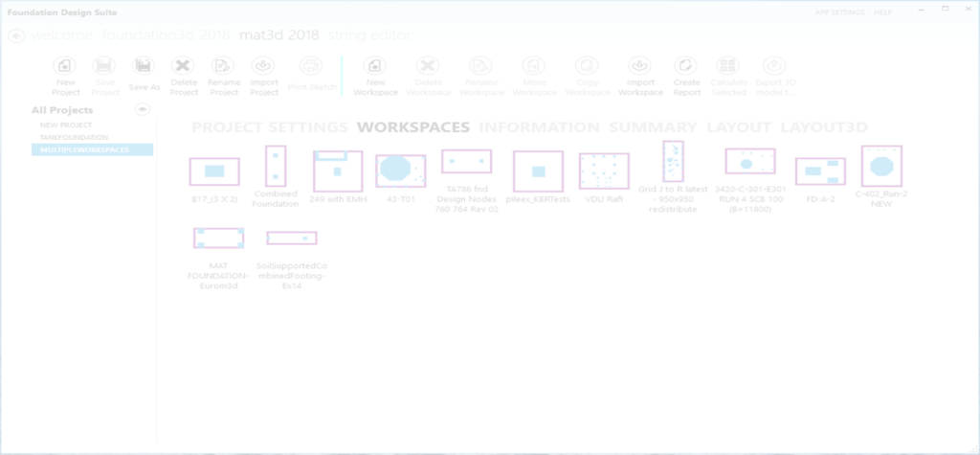980x455 pixels.
Task: Toggle the eye icon beside All Projects
Action: click(x=144, y=110)
